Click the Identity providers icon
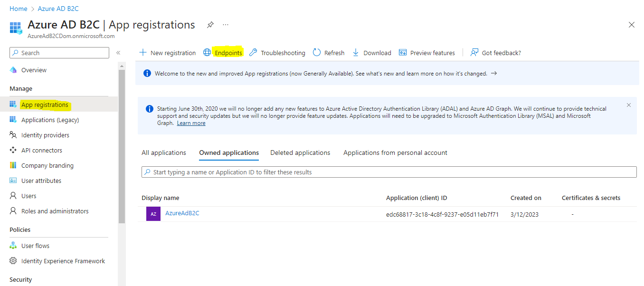The width and height of the screenshot is (644, 286). pos(13,135)
